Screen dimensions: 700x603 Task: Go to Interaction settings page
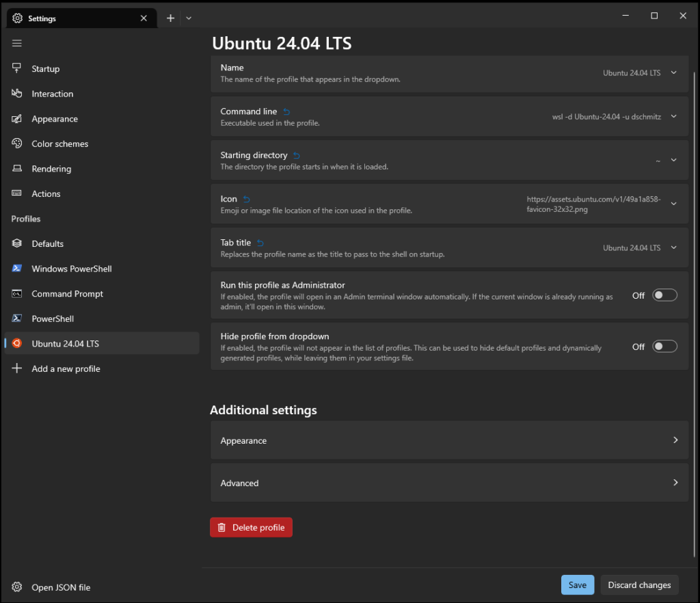point(102,93)
